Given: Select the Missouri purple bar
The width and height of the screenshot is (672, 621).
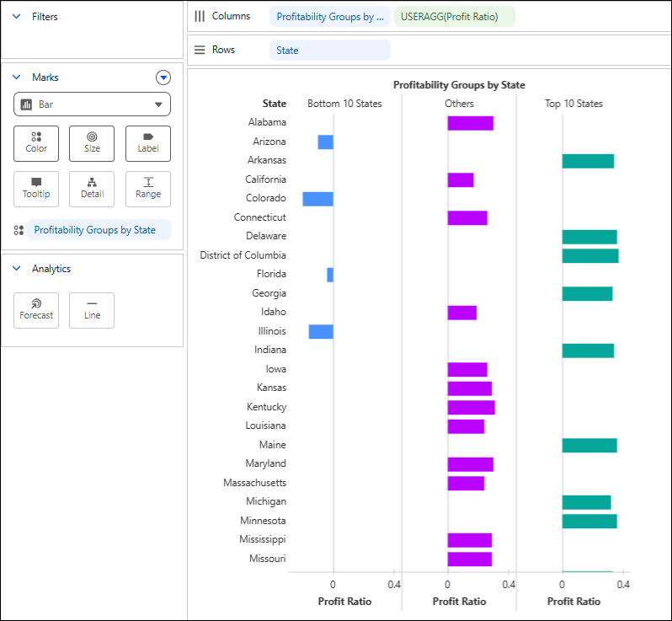Looking at the screenshot, I should [x=470, y=559].
